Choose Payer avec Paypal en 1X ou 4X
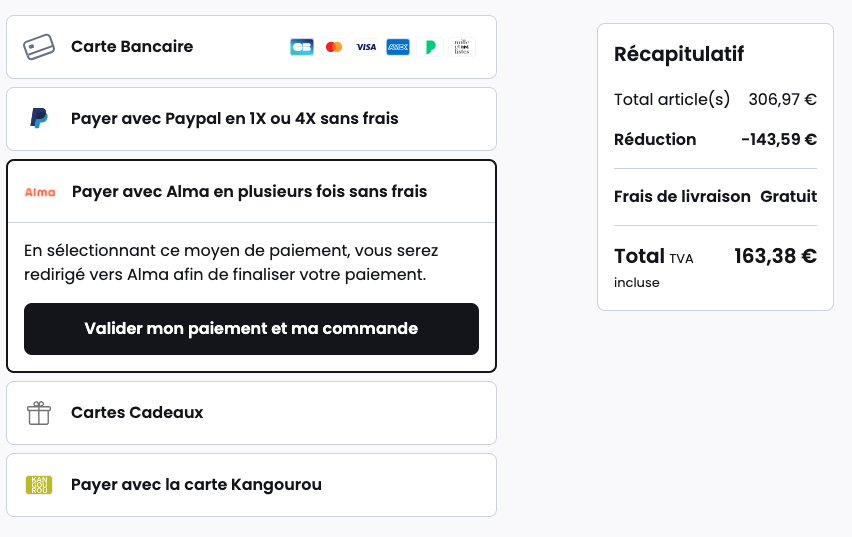 tap(252, 119)
